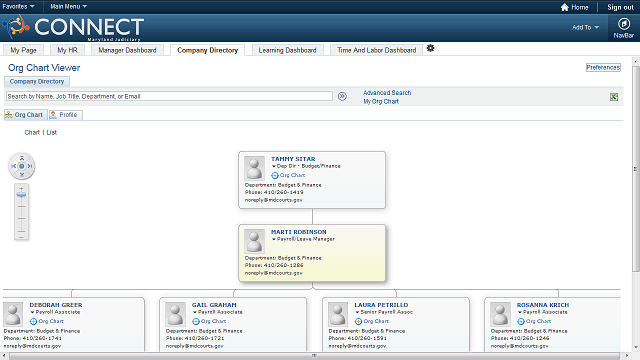640x360 pixels.
Task: Pan chart up with navigation arrow
Action: [x=22, y=158]
